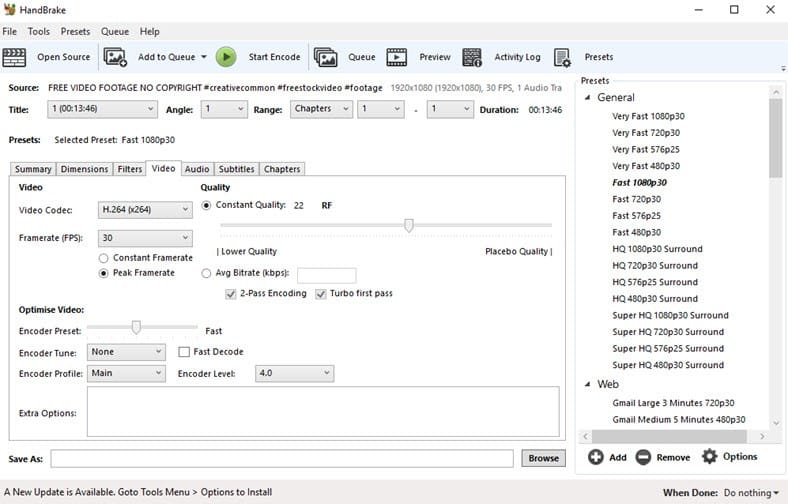Click the Add to Queue icon
This screenshot has width=788, height=504.
point(116,57)
